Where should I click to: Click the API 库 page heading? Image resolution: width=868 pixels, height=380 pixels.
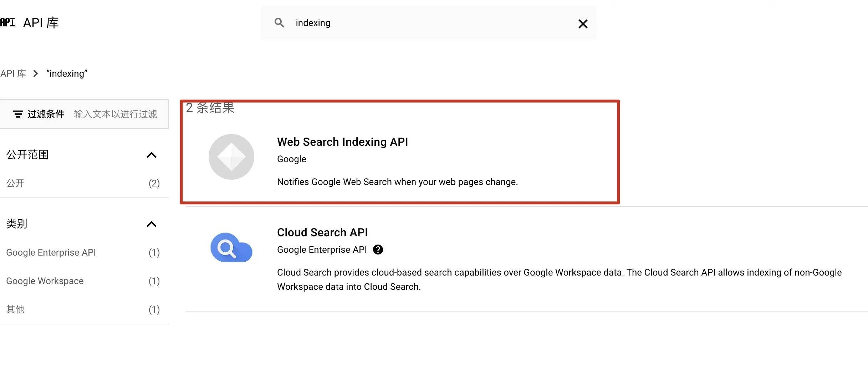41,22
